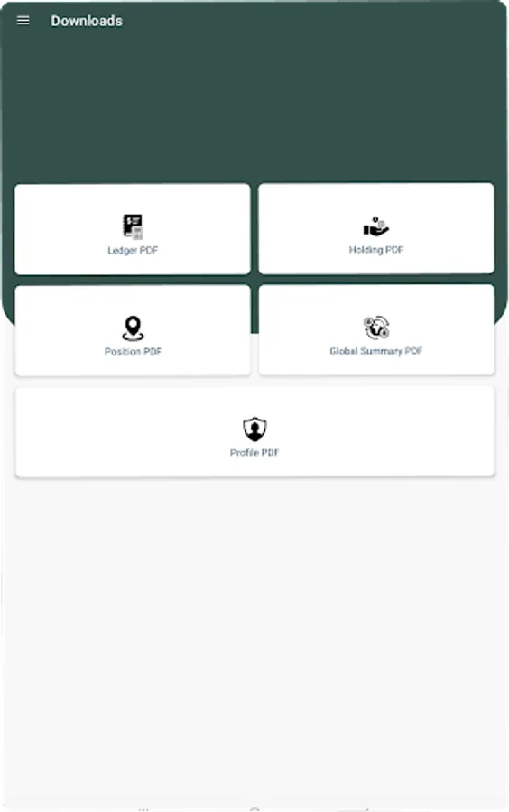Tap the Ledger PDF notebook icon

[x=133, y=226]
